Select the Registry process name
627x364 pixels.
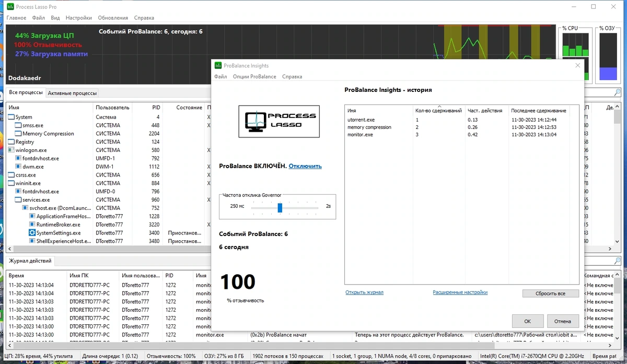click(x=25, y=142)
